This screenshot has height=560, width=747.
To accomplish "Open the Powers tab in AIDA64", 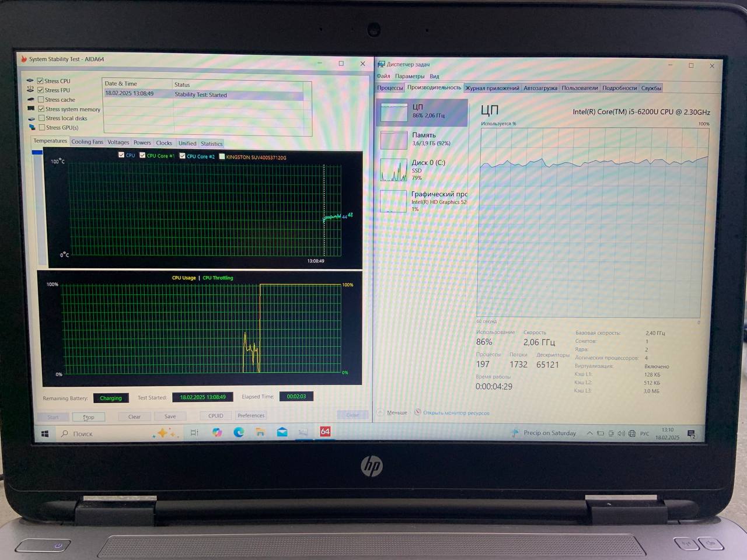I will click(142, 142).
